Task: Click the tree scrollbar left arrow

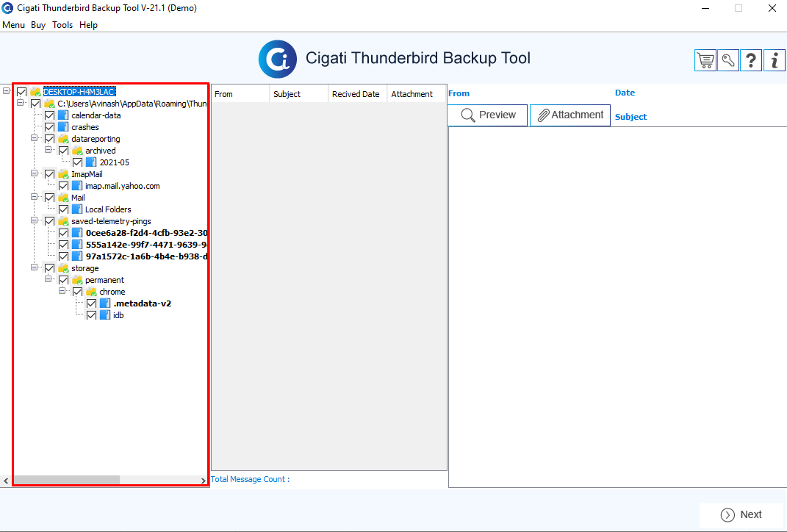Action: pos(6,481)
